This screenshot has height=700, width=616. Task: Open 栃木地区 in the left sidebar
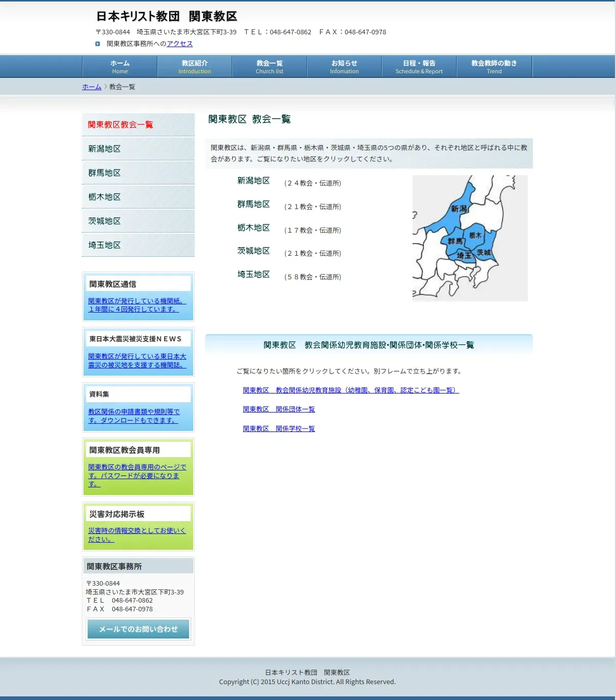[138, 197]
